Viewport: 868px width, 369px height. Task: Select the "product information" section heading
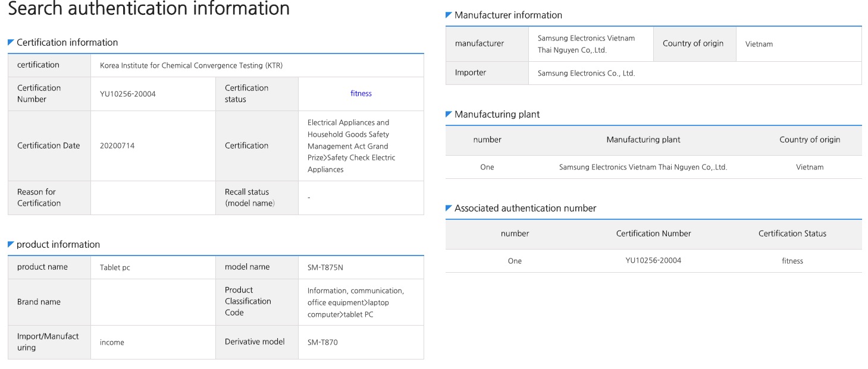[58, 244]
